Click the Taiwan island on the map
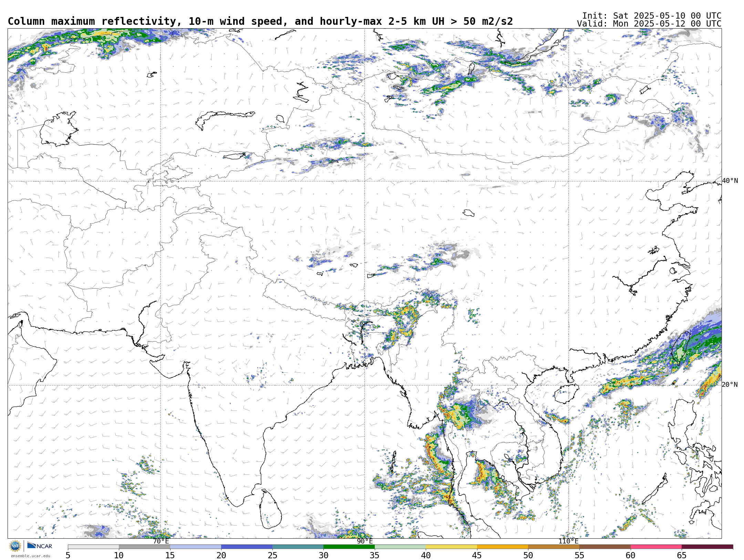744x560 pixels. point(681,348)
